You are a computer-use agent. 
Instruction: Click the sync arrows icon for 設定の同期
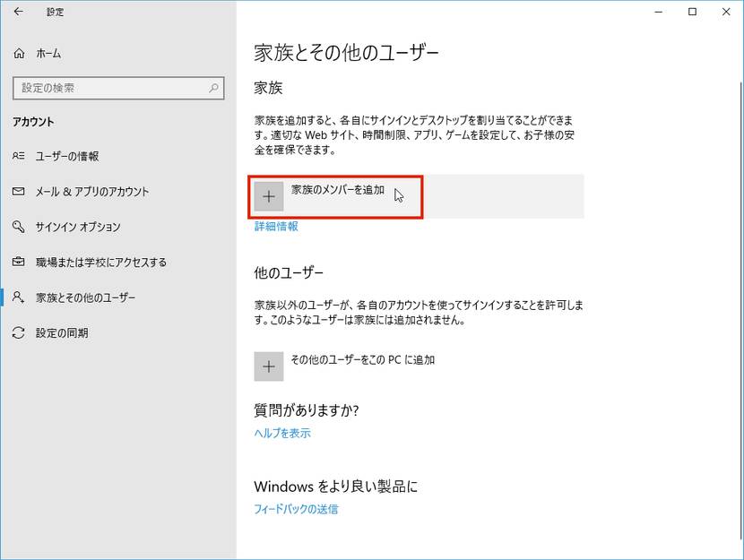point(19,332)
